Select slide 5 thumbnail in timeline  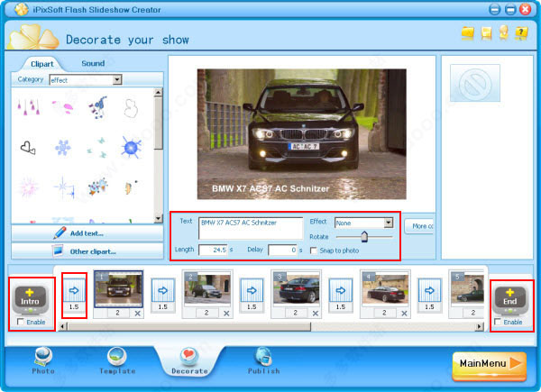[x=467, y=288]
